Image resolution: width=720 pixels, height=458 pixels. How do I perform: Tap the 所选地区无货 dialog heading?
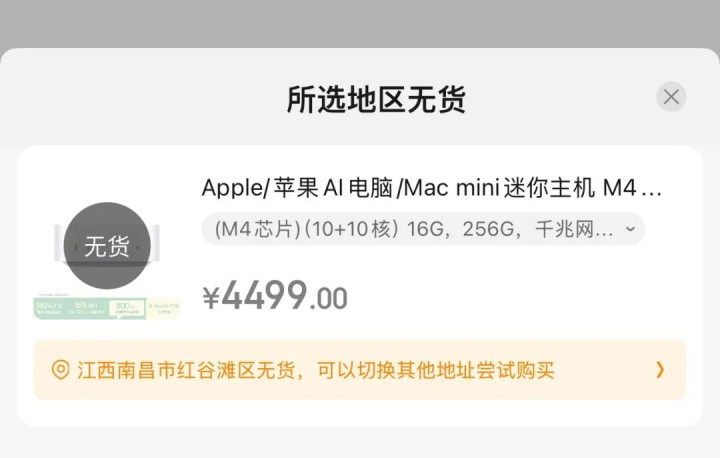[376, 99]
